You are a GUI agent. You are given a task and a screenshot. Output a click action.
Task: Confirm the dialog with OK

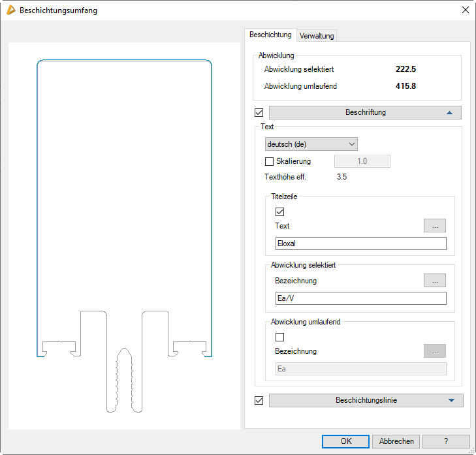(345, 441)
